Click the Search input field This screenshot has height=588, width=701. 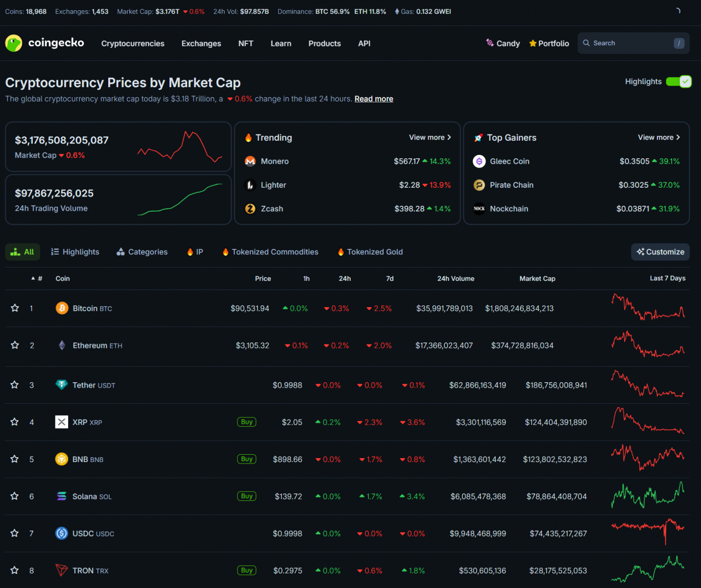[x=629, y=43]
